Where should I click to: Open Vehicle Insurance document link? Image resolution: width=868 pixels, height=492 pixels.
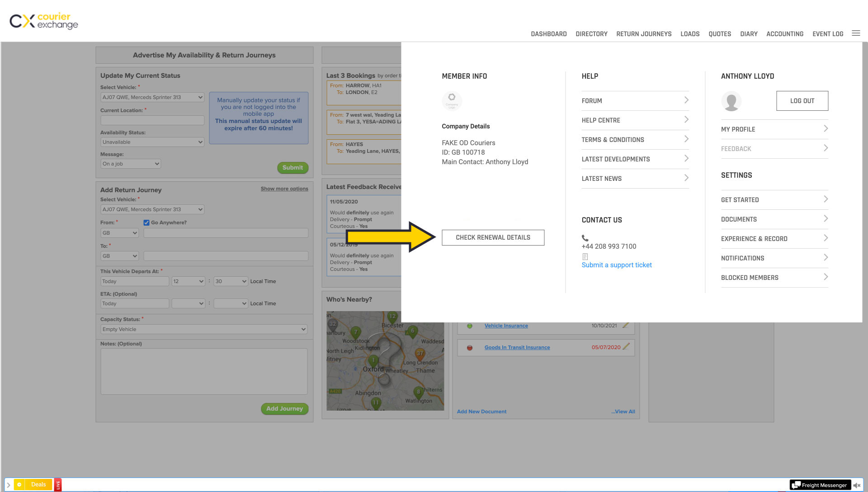[506, 326]
